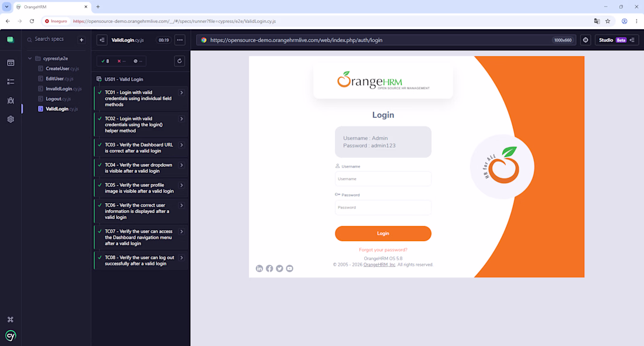Click the Chrome browser address bar URL
The height and width of the screenshot is (346, 644).
pos(174,21)
